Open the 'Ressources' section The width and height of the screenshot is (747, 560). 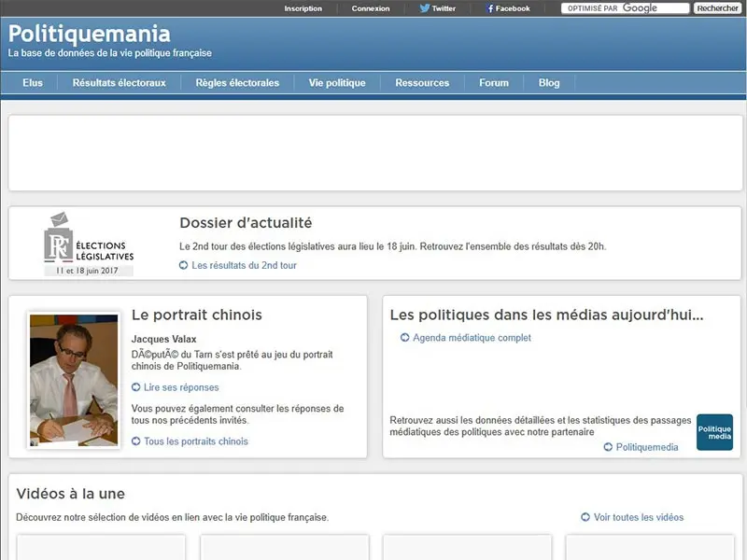(x=422, y=82)
